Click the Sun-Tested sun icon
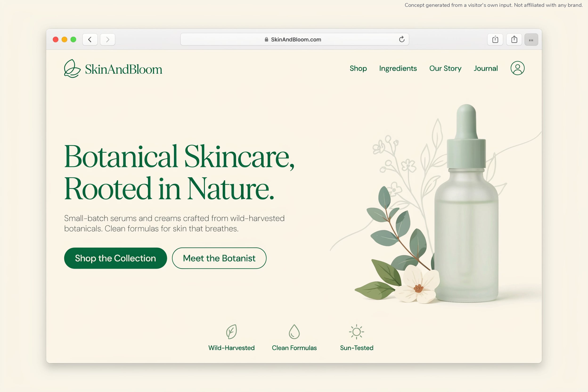 [x=356, y=332]
